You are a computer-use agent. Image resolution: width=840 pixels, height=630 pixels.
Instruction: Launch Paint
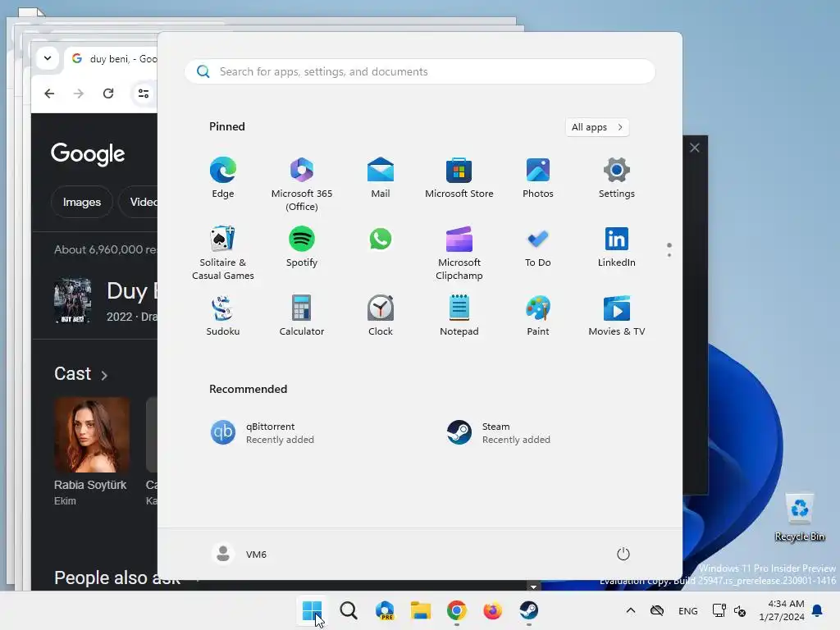538,316
